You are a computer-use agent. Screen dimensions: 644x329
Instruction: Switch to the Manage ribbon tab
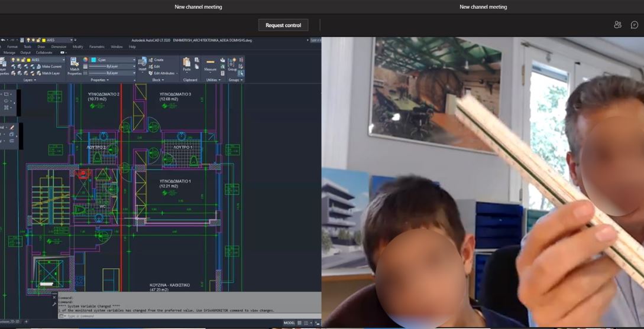coord(9,53)
